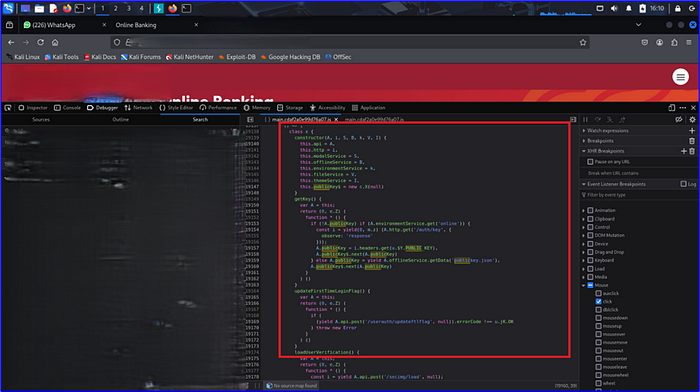The height and width of the screenshot is (392, 700).
Task: Check the Keyboard category checkbox
Action: [x=590, y=260]
